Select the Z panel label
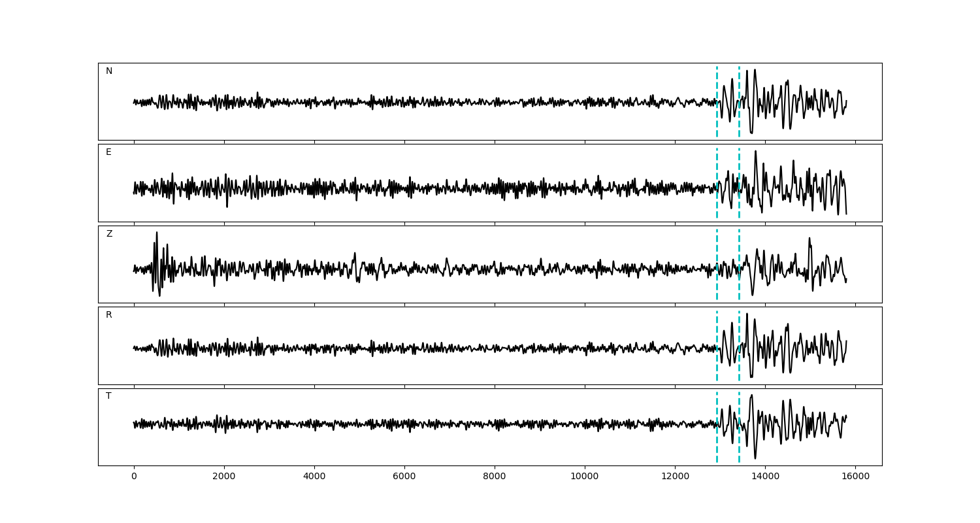 pyautogui.click(x=109, y=234)
